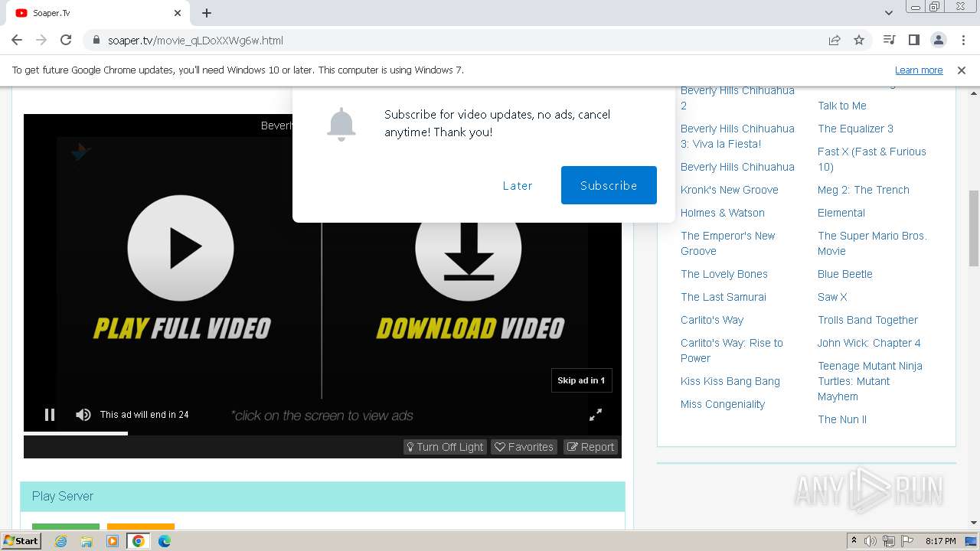Screen dimensions: 980x551
Task: Enter fullscreen on video player
Action: click(x=596, y=415)
